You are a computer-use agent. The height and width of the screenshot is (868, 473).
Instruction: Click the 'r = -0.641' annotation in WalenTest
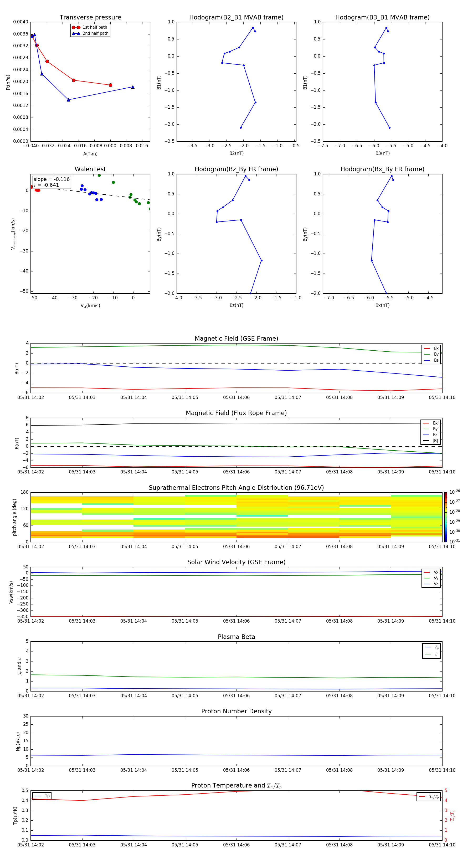tap(47, 185)
